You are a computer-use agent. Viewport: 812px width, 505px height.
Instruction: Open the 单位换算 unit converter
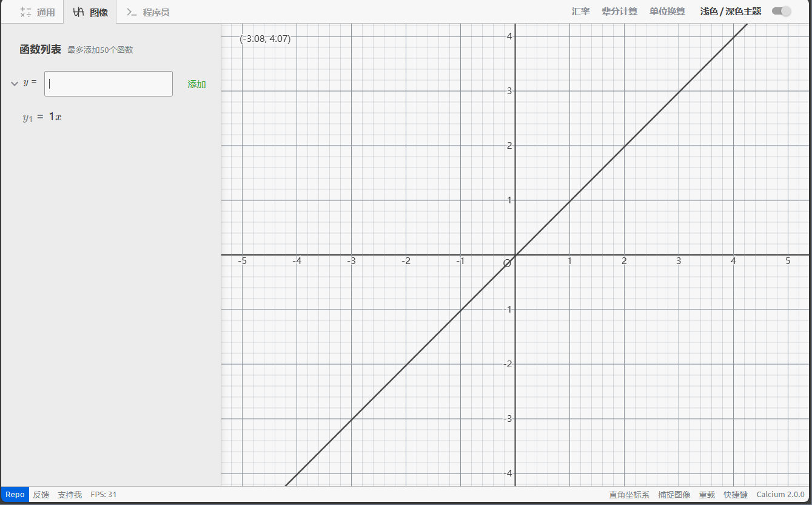[667, 12]
